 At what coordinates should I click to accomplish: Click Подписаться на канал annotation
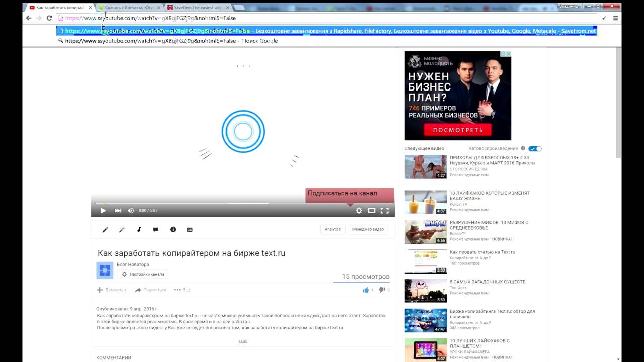point(350,195)
